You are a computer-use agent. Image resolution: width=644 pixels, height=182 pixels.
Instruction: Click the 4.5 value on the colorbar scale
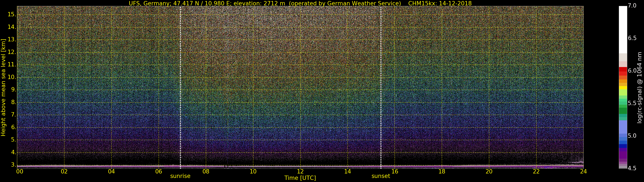coord(632,168)
